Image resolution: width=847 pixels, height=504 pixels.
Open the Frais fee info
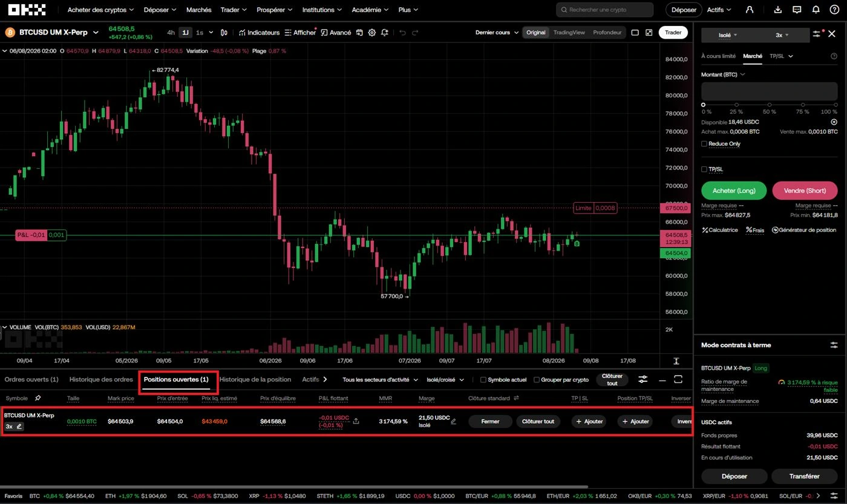click(755, 230)
